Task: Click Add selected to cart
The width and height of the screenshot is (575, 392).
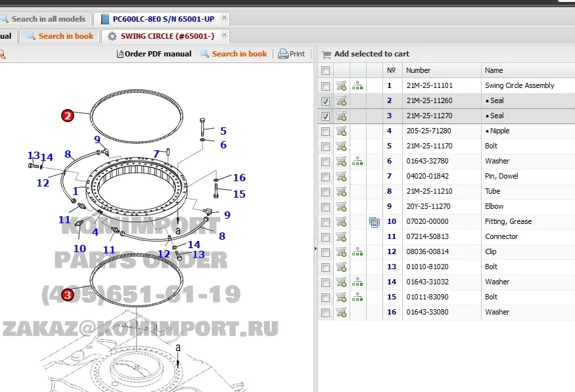Action: (x=365, y=54)
